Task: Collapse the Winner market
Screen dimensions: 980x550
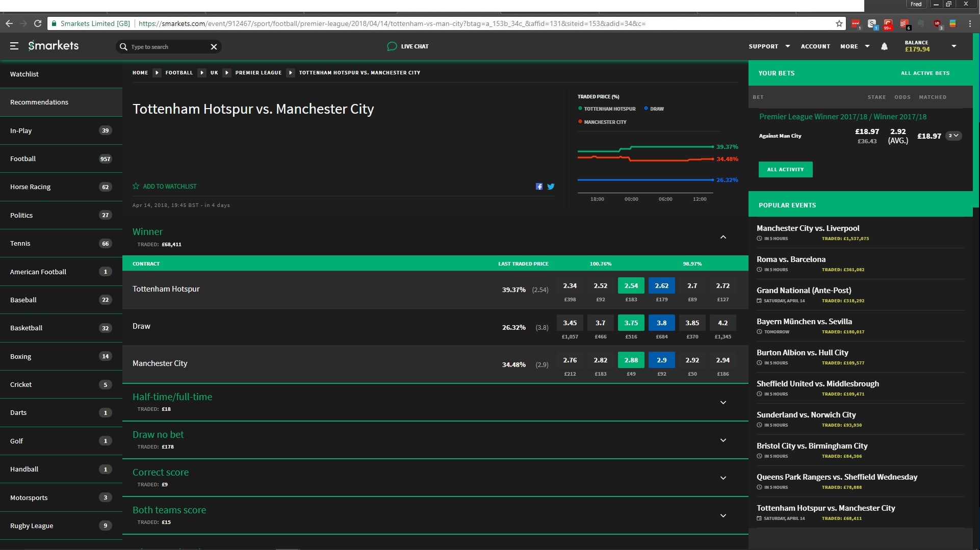Action: click(x=723, y=237)
